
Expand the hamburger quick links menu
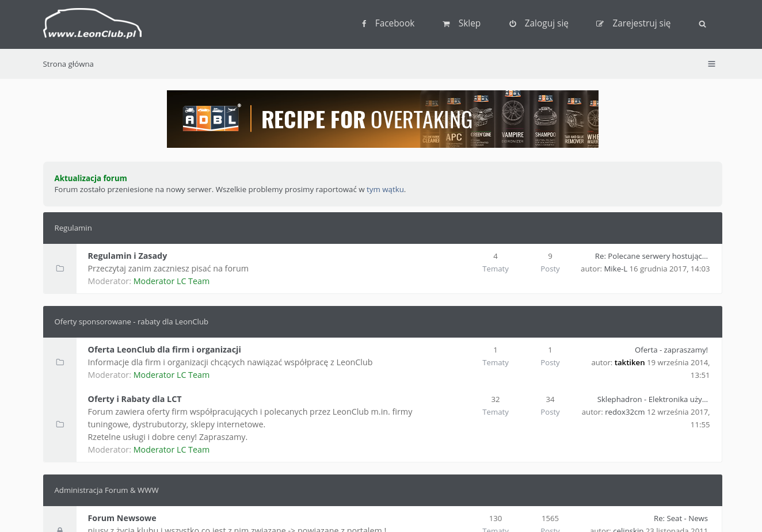pyautogui.click(x=711, y=64)
